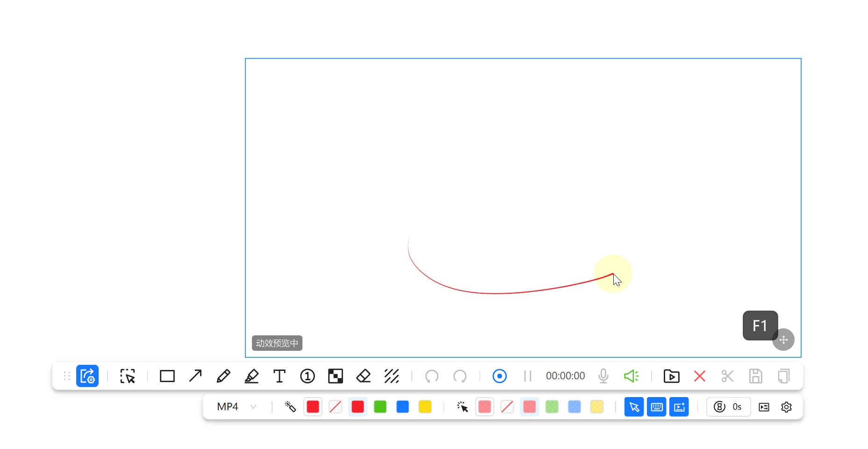This screenshot has height=449, width=868.
Task: Open the recordings folder with play icon
Action: (672, 376)
